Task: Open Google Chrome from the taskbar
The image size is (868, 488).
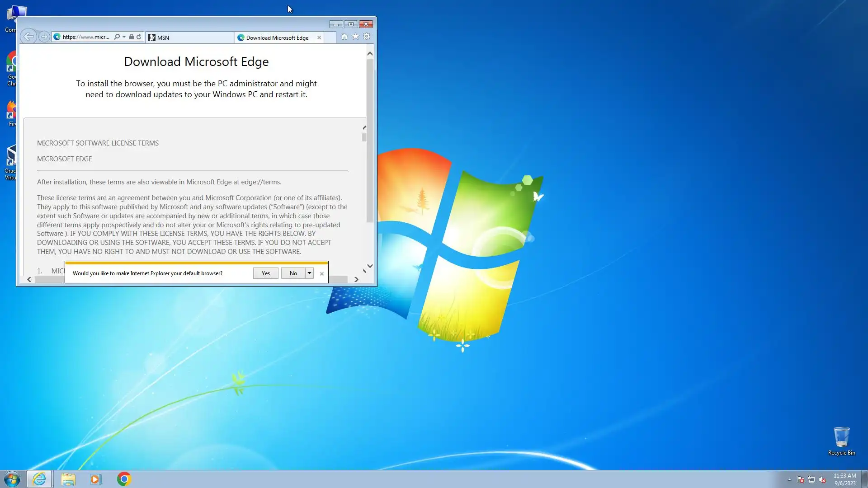Action: coord(124,479)
